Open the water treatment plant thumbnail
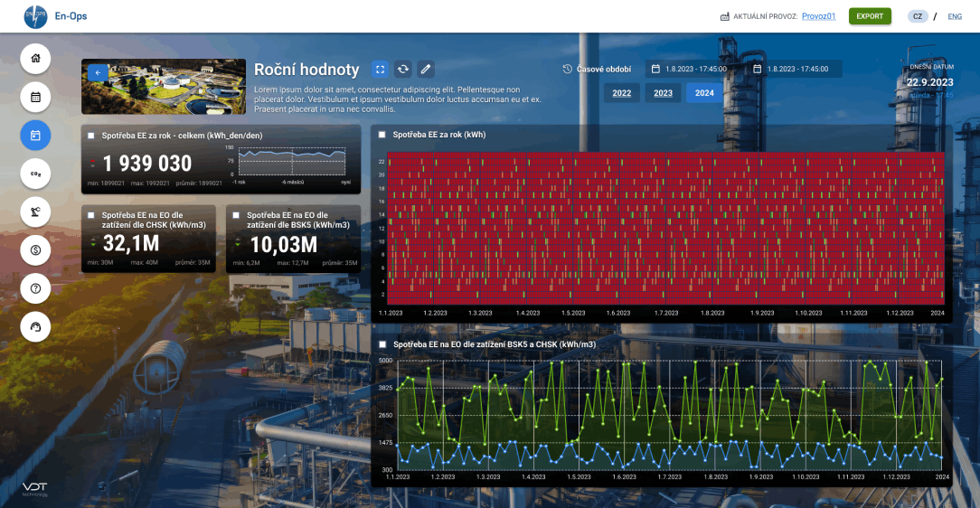Screen dimensions: 980x508 point(164,86)
